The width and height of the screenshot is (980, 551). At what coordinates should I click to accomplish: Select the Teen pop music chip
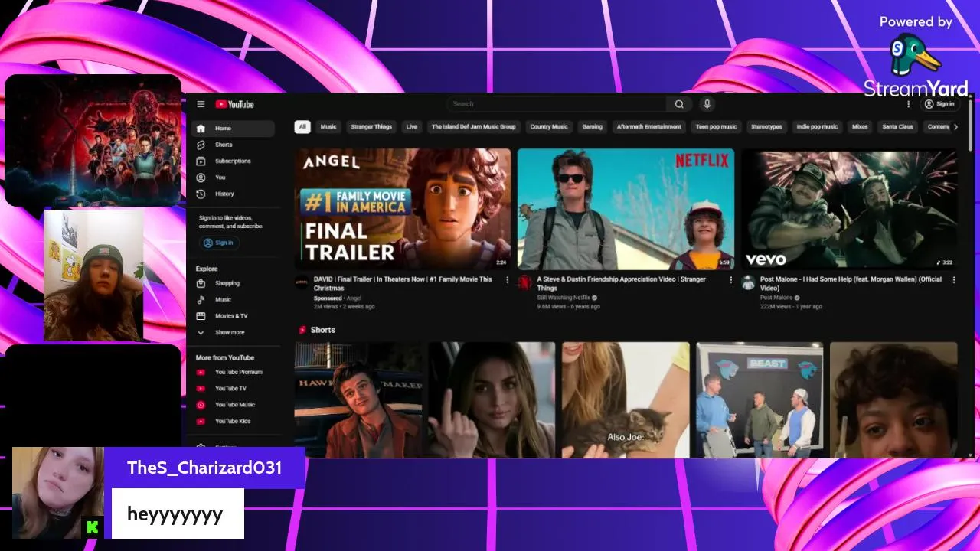[x=716, y=127]
